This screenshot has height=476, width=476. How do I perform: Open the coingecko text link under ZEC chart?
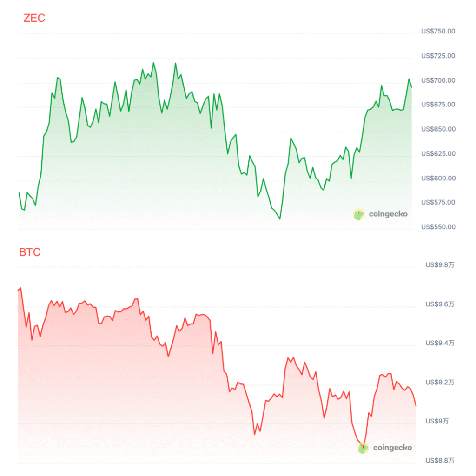[388, 214]
